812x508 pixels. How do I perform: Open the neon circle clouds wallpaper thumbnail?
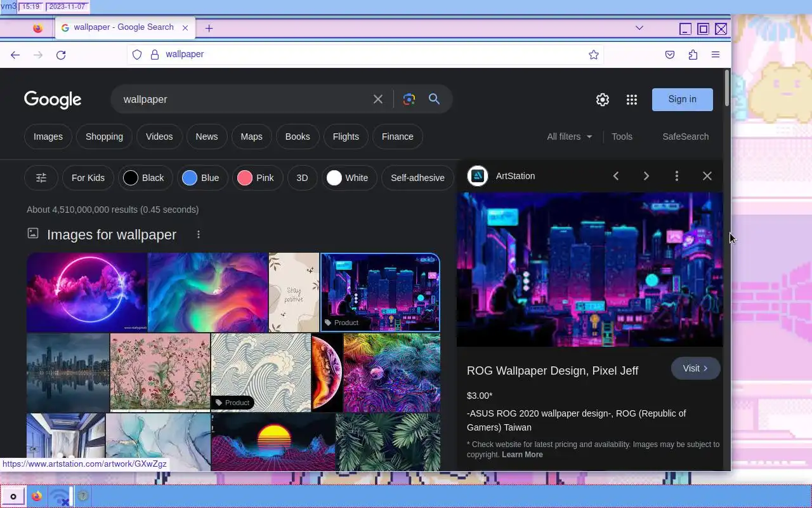87,292
